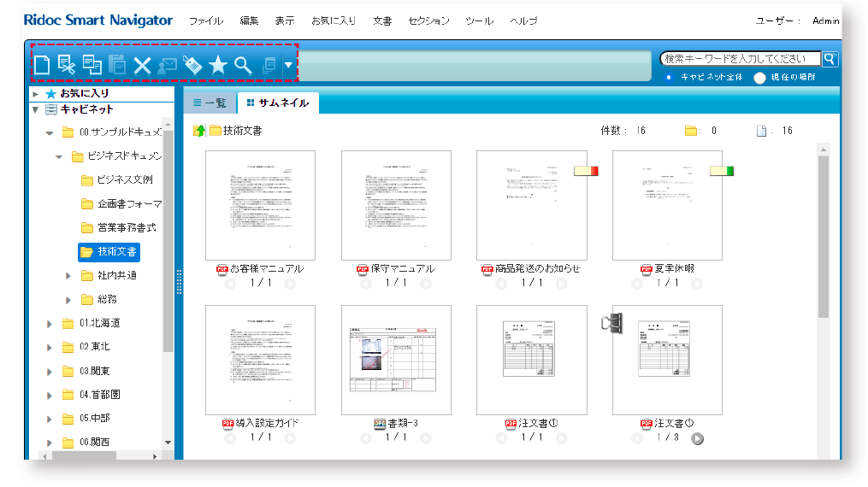Select the 企画書フォーマ folder in tree
Image resolution: width=868 pixels, height=487 pixels.
point(128,204)
